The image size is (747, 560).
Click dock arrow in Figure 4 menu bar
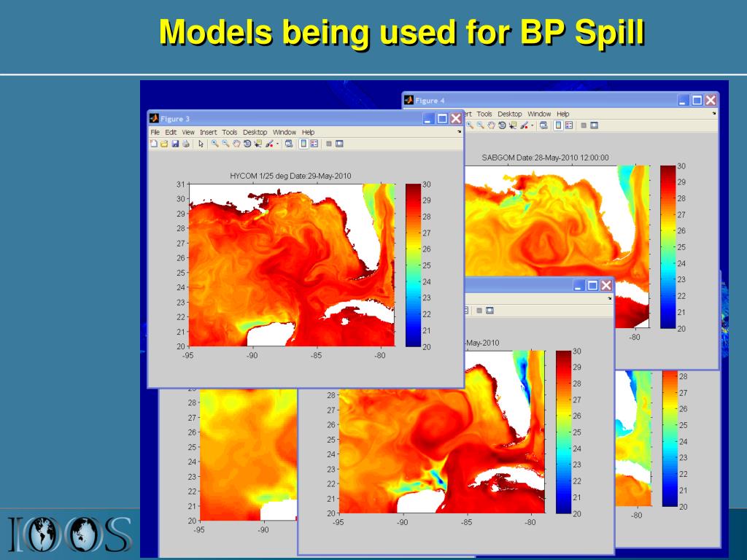714,113
